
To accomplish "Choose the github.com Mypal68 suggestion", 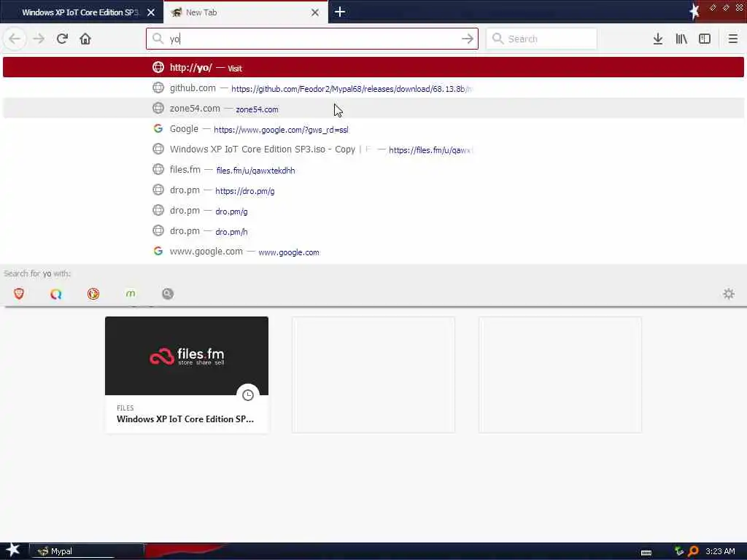I will click(x=373, y=88).
